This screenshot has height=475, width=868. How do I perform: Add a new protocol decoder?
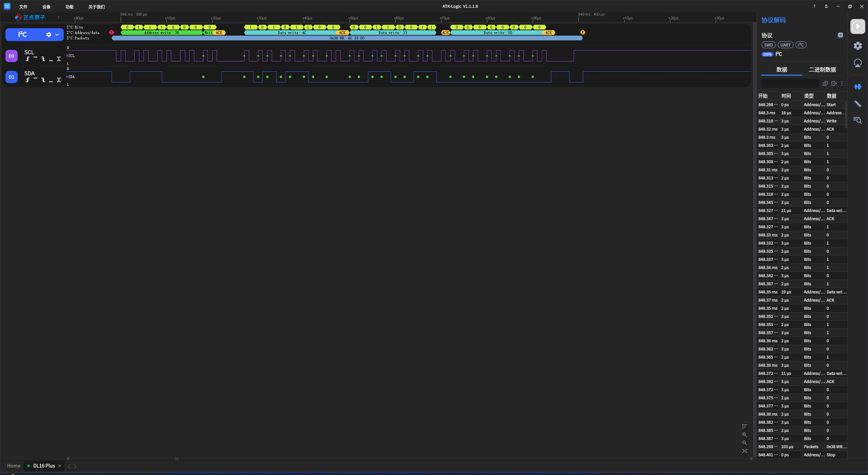tap(840, 35)
